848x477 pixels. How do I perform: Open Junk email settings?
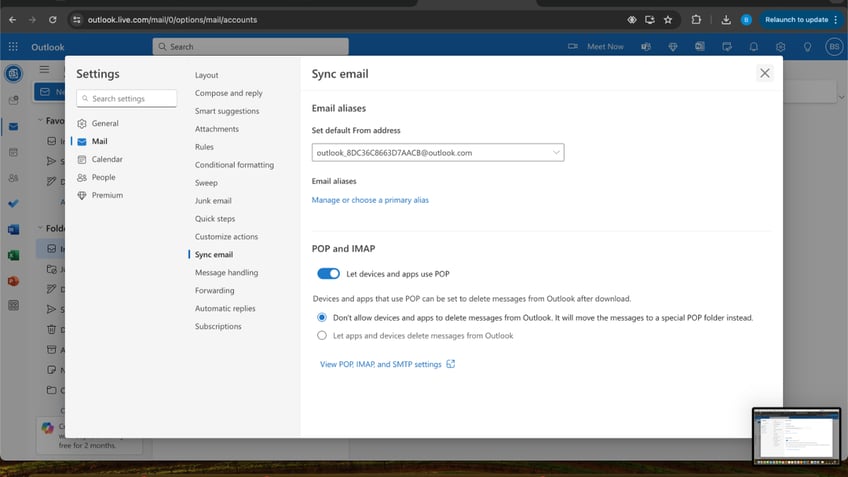pyautogui.click(x=213, y=201)
